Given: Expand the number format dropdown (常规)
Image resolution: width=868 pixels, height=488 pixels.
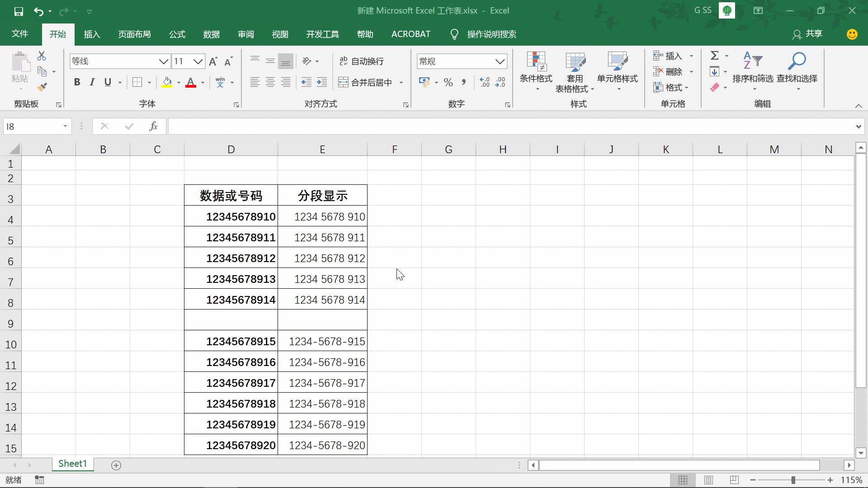Looking at the screenshot, I should [500, 61].
